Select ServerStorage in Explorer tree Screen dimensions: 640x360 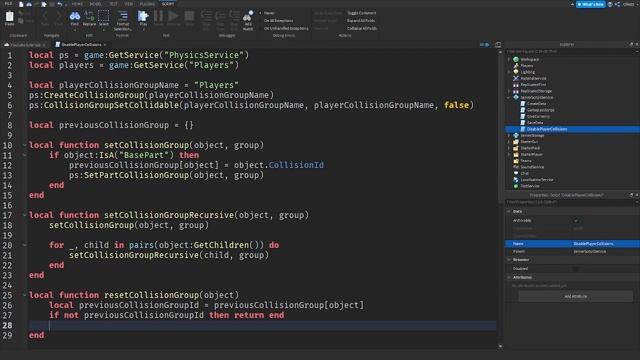pyautogui.click(x=532, y=135)
